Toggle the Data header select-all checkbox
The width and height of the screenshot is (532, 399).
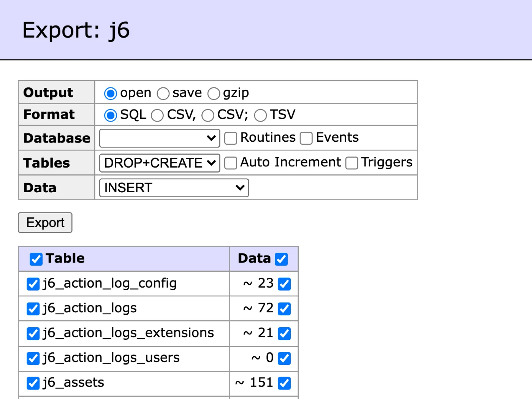(282, 259)
